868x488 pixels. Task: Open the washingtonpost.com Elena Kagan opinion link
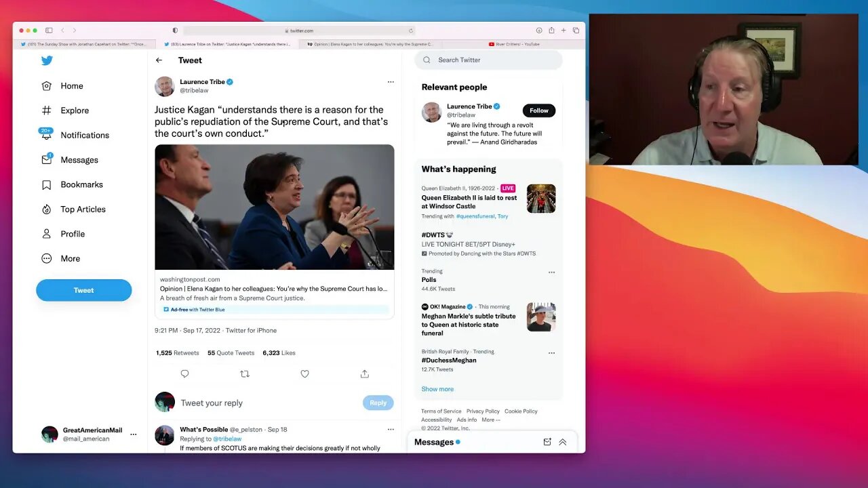tap(275, 288)
